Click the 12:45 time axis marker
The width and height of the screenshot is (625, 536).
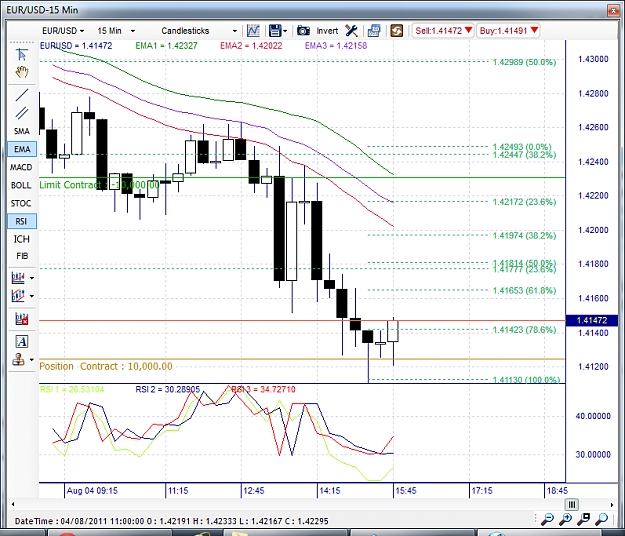click(254, 491)
